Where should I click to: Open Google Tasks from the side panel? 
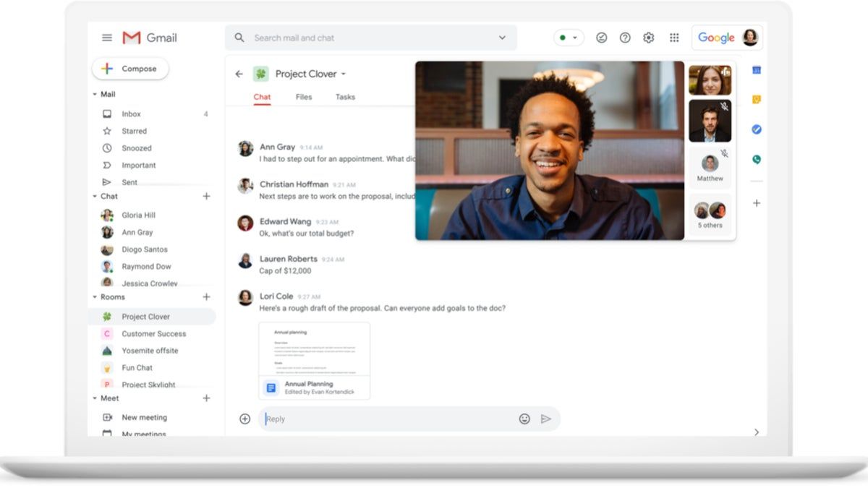pyautogui.click(x=755, y=129)
